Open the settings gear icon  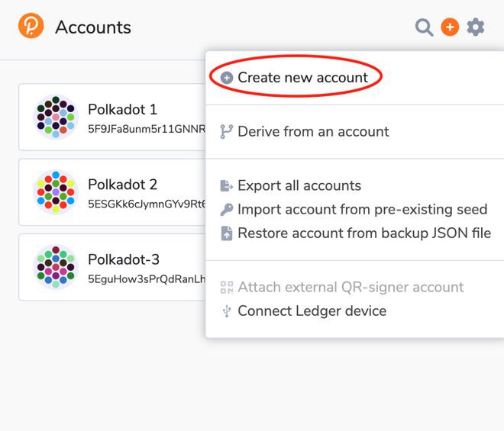(476, 27)
